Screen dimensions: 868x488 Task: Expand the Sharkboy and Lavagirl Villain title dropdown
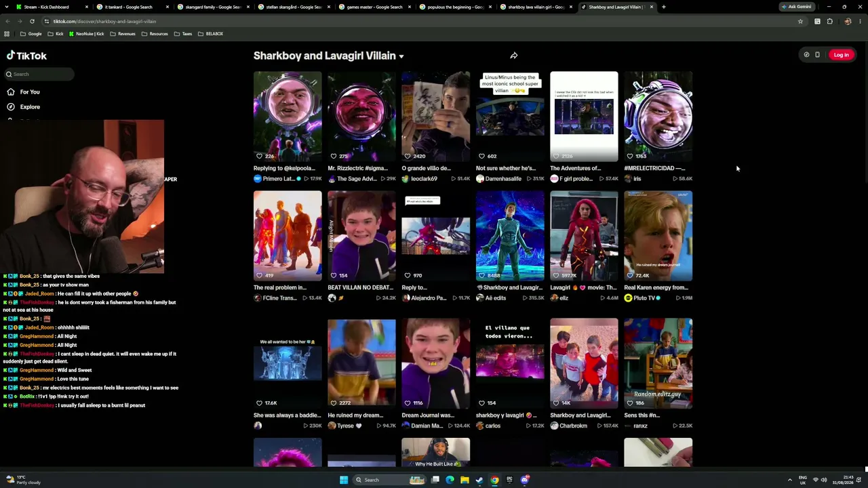401,56
